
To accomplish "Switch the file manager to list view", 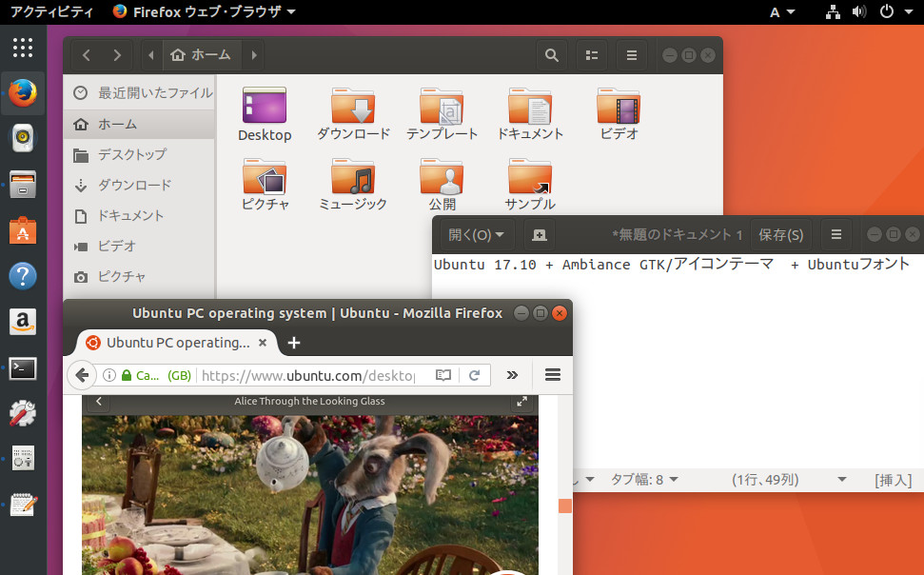I will click(591, 54).
